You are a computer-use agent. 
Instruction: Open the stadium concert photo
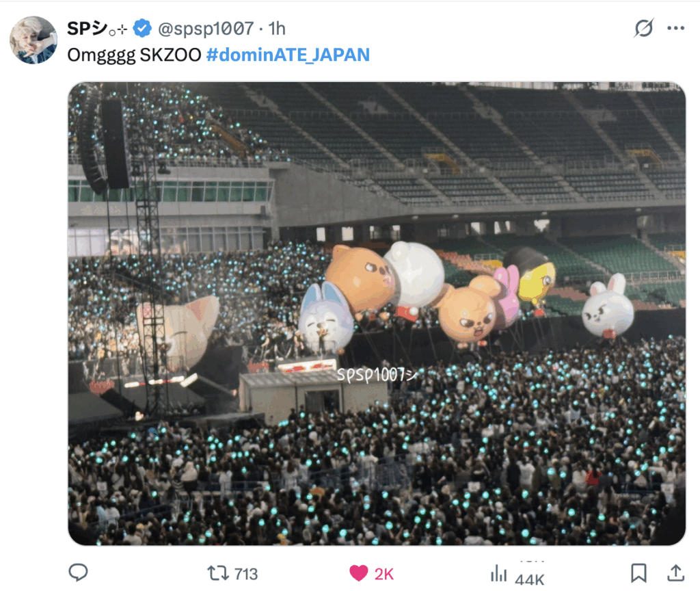[x=377, y=313]
